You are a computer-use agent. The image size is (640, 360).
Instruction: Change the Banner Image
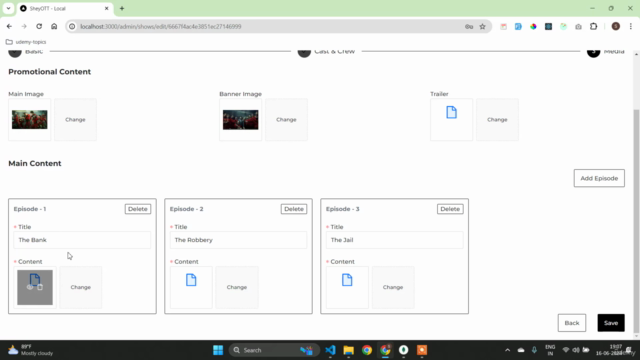(286, 120)
